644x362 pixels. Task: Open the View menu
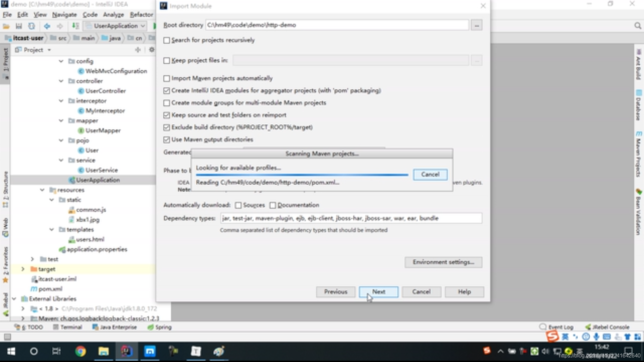point(40,14)
